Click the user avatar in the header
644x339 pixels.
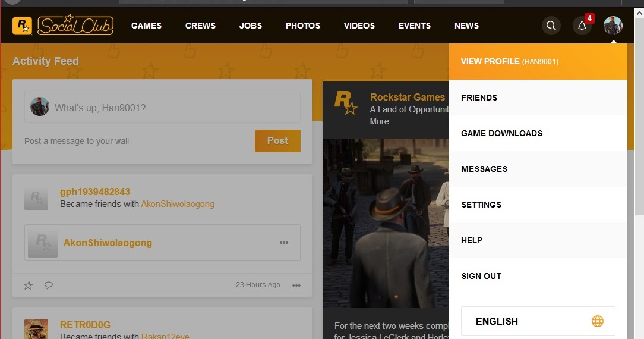pyautogui.click(x=613, y=26)
